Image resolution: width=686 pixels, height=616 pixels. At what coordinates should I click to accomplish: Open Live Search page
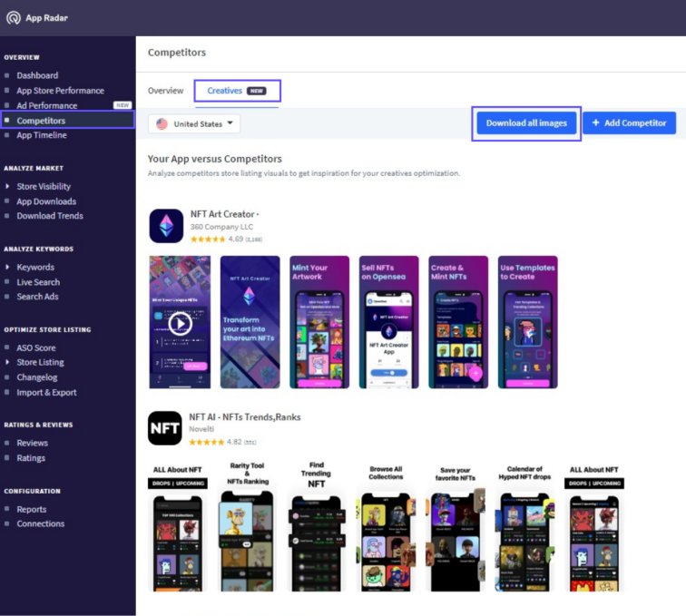tap(38, 282)
